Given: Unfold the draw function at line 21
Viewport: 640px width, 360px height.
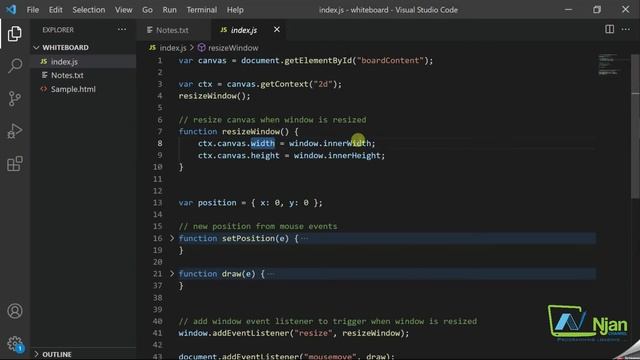Looking at the screenshot, I should pos(172,273).
